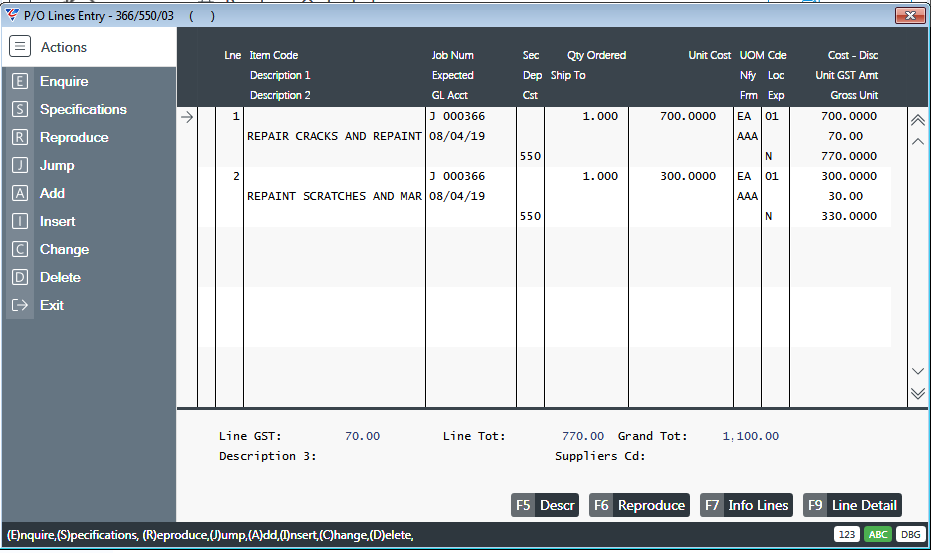The image size is (932, 553).
Task: Click the DBG debug indicator
Action: click(x=910, y=535)
